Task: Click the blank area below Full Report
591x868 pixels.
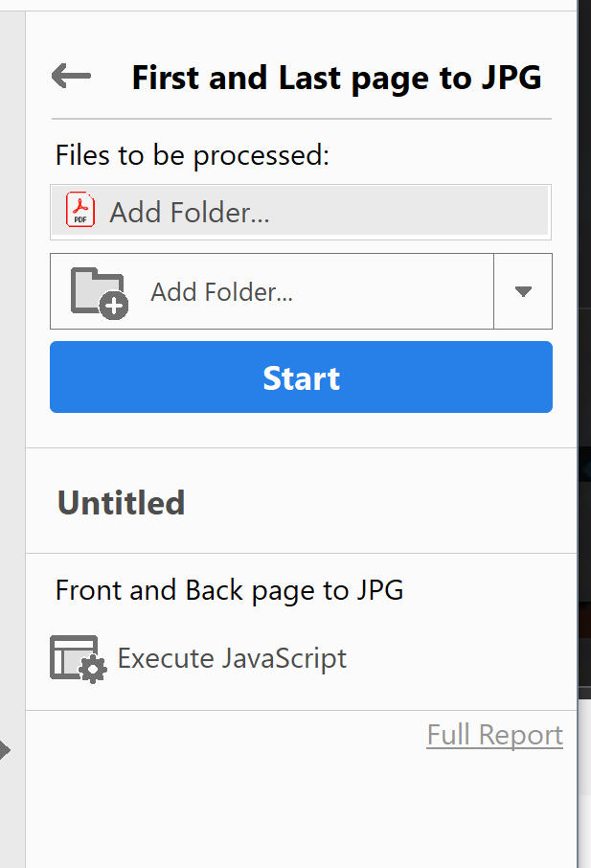Action: tap(301, 809)
